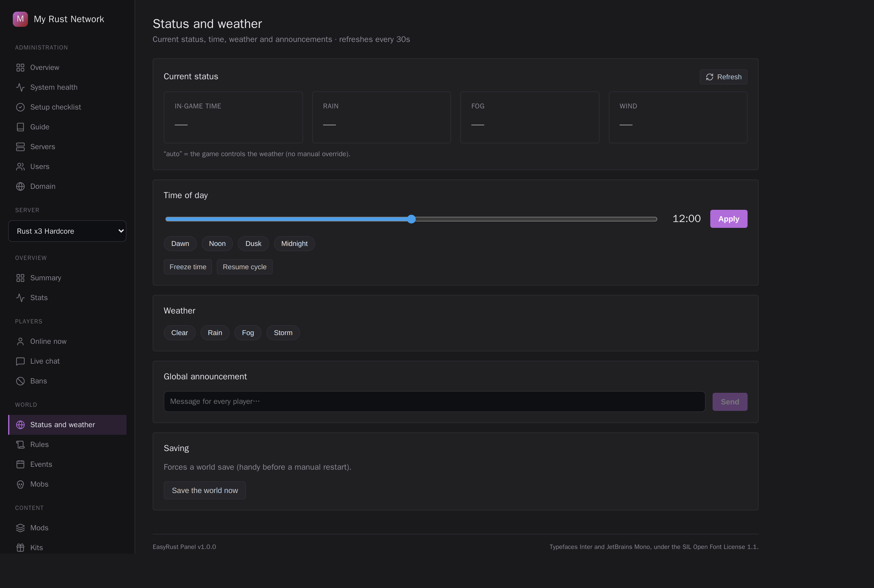874x588 pixels.
Task: Click the Rules scroll icon
Action: point(20,444)
